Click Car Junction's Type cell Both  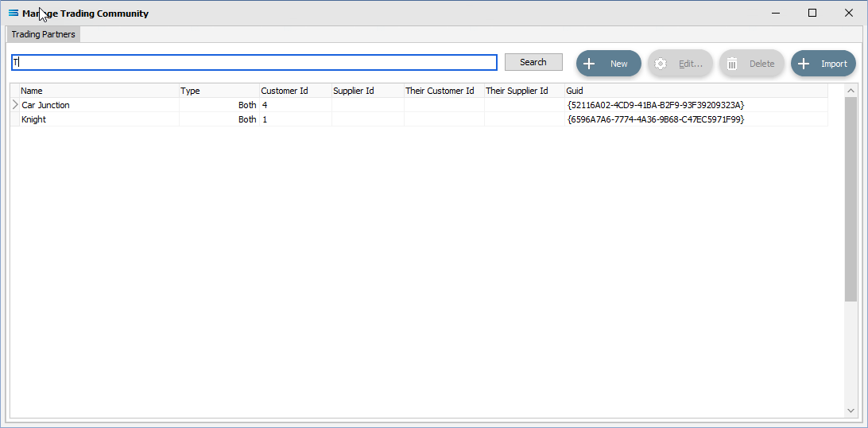point(219,105)
